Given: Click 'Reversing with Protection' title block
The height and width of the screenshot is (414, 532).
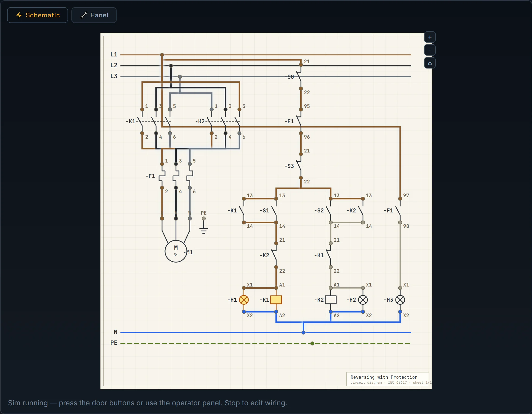Looking at the screenshot, I should pyautogui.click(x=384, y=377).
